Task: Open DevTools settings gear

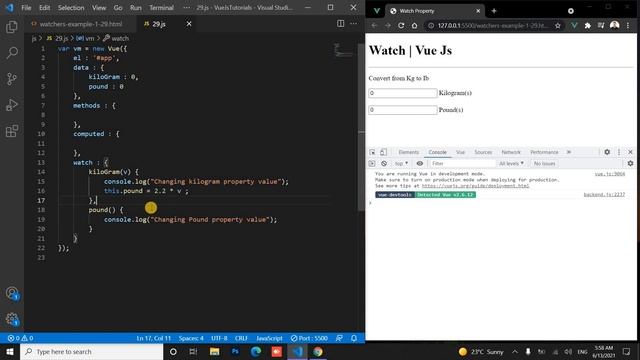Action: 607,152
